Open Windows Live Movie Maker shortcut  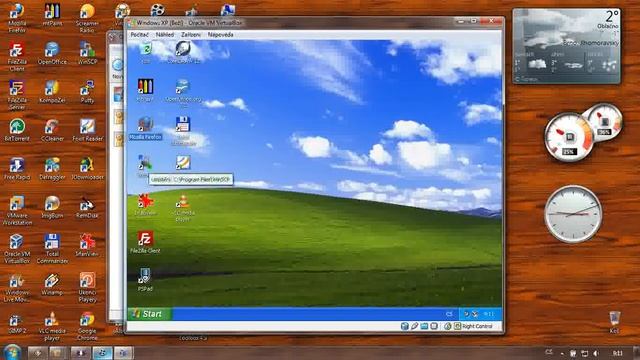coord(17,287)
